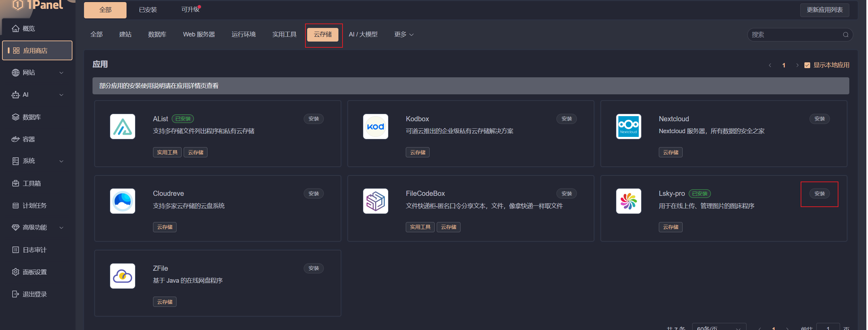868x330 pixels.
Task: Click the FileCodeBox cube icon
Action: [x=375, y=201]
